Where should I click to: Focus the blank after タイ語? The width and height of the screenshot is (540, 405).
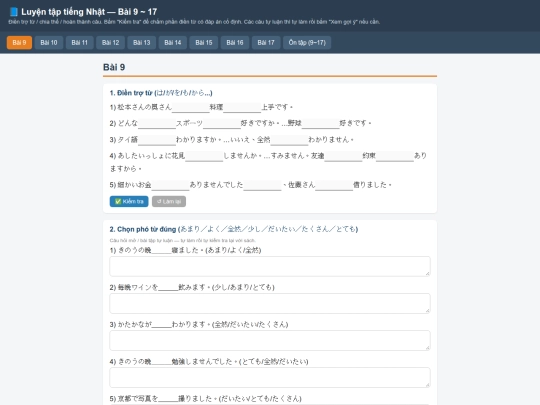pos(157,140)
